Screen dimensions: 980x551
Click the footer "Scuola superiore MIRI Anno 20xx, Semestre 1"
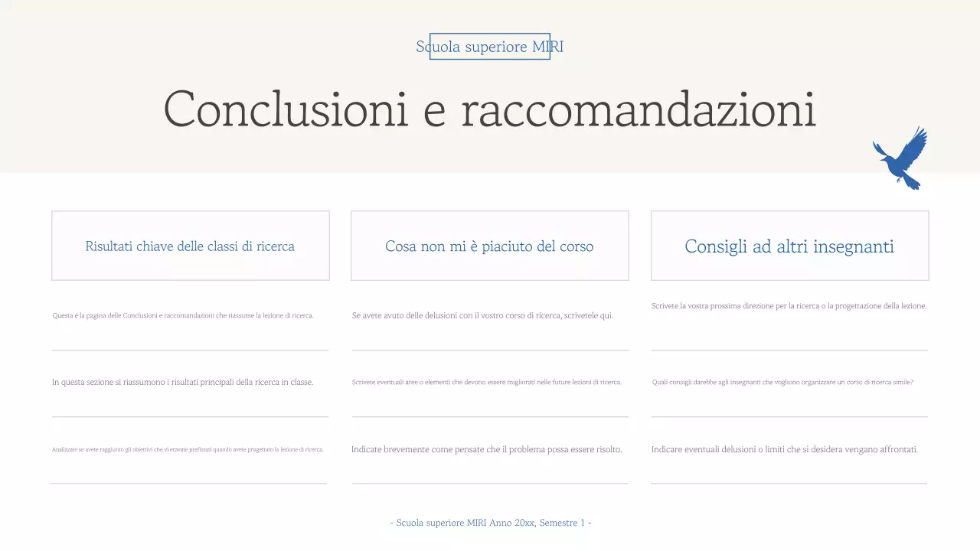coord(489,523)
